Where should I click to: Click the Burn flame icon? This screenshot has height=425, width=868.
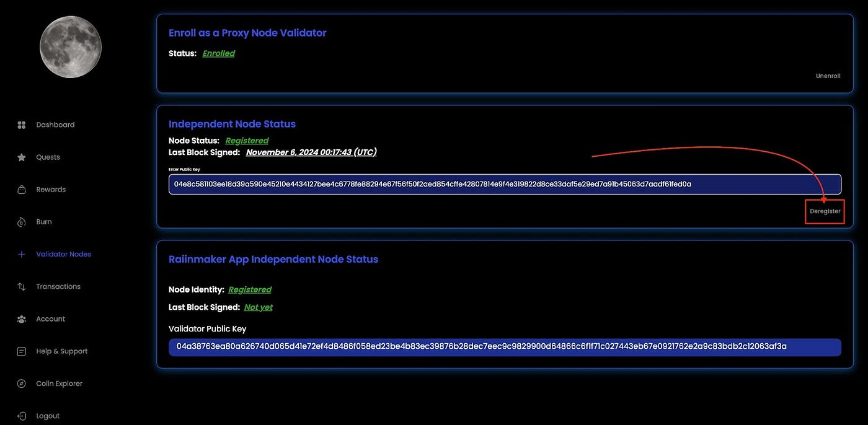pos(22,222)
